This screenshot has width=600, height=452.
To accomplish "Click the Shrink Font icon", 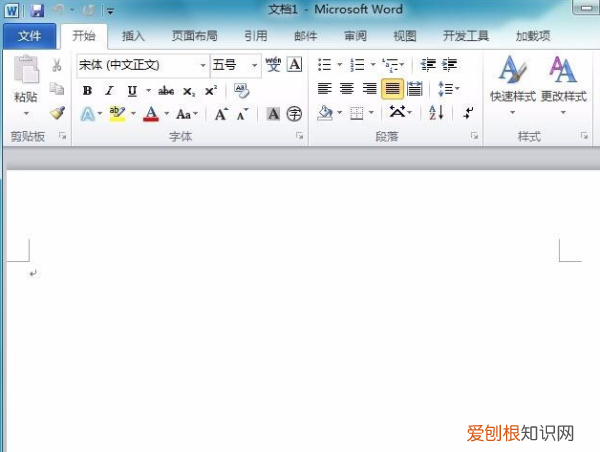I will click(x=242, y=114).
